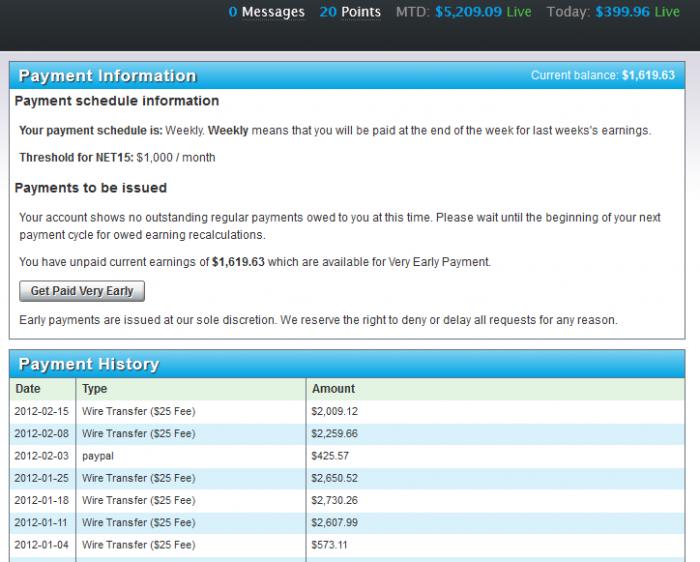700x562 pixels.
Task: Click the 'Your payment schedule is' label
Action: tap(91, 131)
